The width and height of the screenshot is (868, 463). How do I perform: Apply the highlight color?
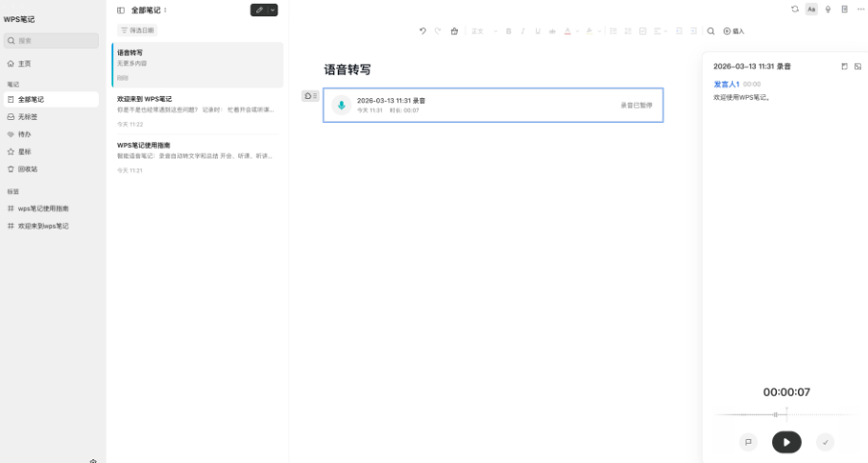point(590,31)
